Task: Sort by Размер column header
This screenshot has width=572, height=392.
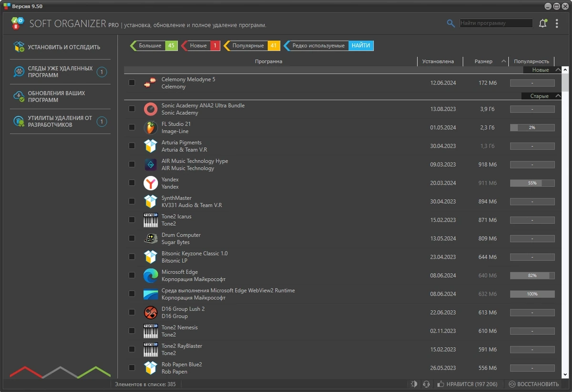Action: (485, 61)
